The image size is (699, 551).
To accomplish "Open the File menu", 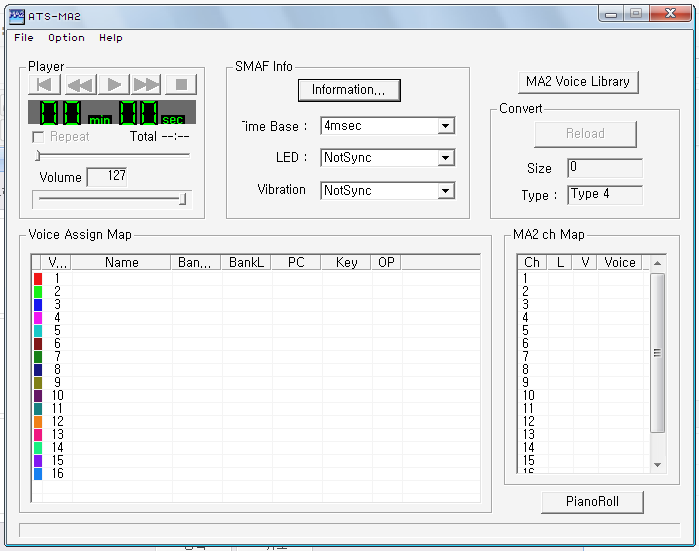I will tap(24, 38).
